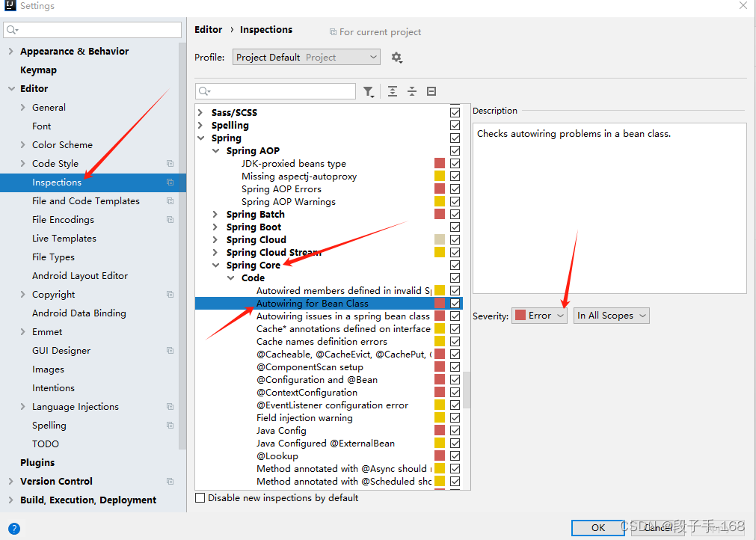Toggle the Missing aspectj-autoproxy checkbox
Viewport: 756px width, 540px height.
point(455,176)
